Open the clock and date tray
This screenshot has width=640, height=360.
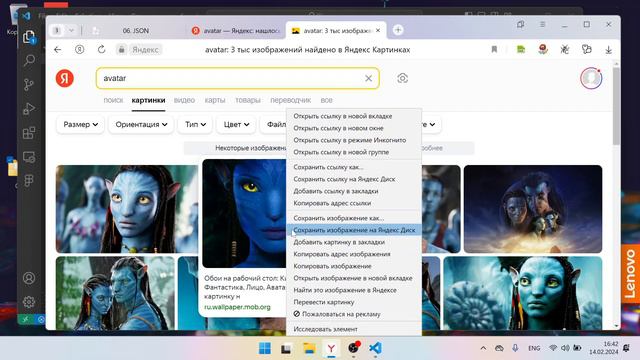603,348
